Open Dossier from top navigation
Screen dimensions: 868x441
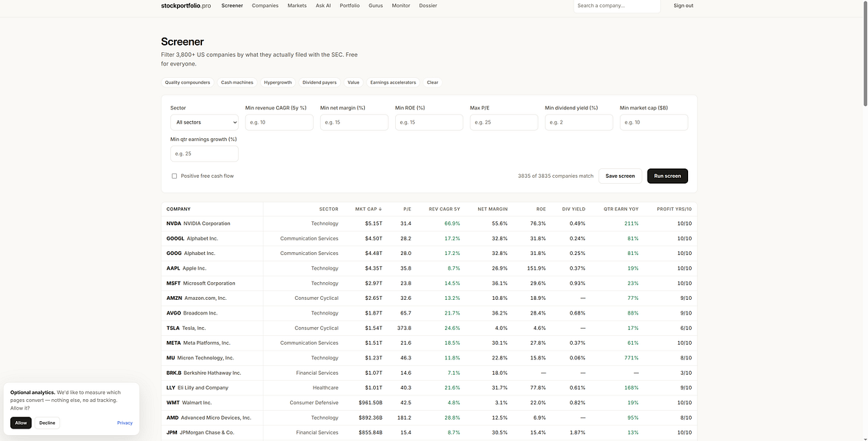(428, 6)
